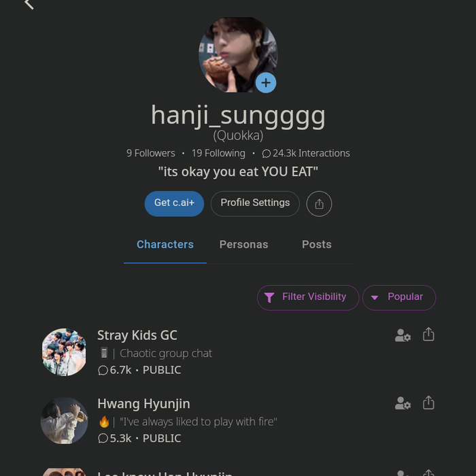This screenshot has height=476, width=476.
Task: Open character settings for Stray Kids GC
Action: tap(403, 335)
